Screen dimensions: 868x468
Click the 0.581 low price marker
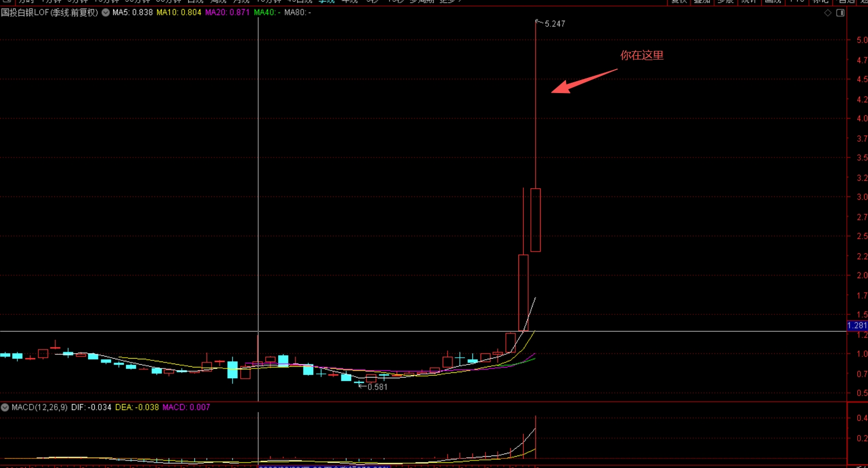point(377,387)
